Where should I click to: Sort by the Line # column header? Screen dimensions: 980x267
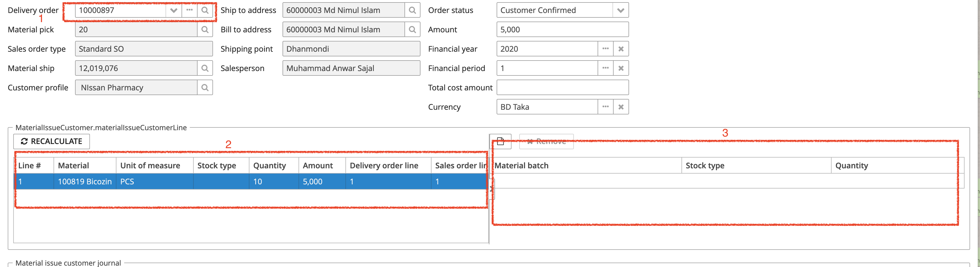[34, 166]
